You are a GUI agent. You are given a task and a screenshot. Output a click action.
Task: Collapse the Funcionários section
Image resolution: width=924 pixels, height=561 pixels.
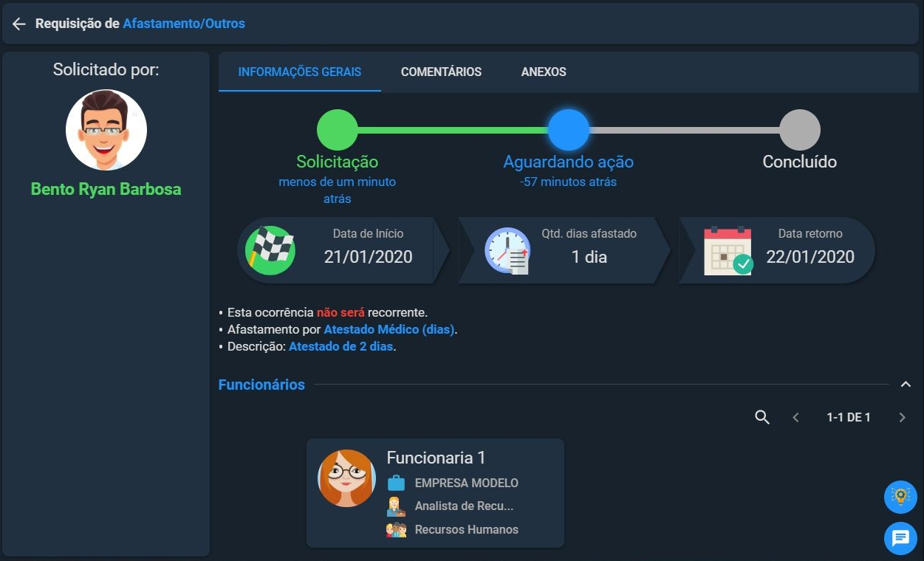(x=906, y=385)
